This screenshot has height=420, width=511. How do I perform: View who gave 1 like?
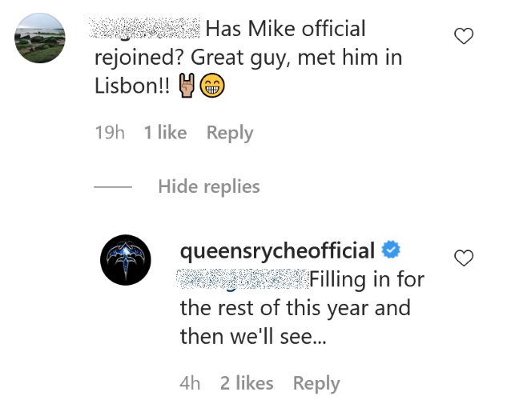(x=165, y=133)
